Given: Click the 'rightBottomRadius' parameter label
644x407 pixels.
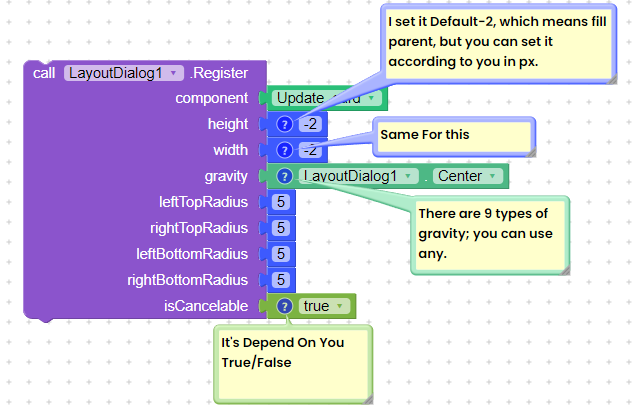Looking at the screenshot, I should point(187,280).
